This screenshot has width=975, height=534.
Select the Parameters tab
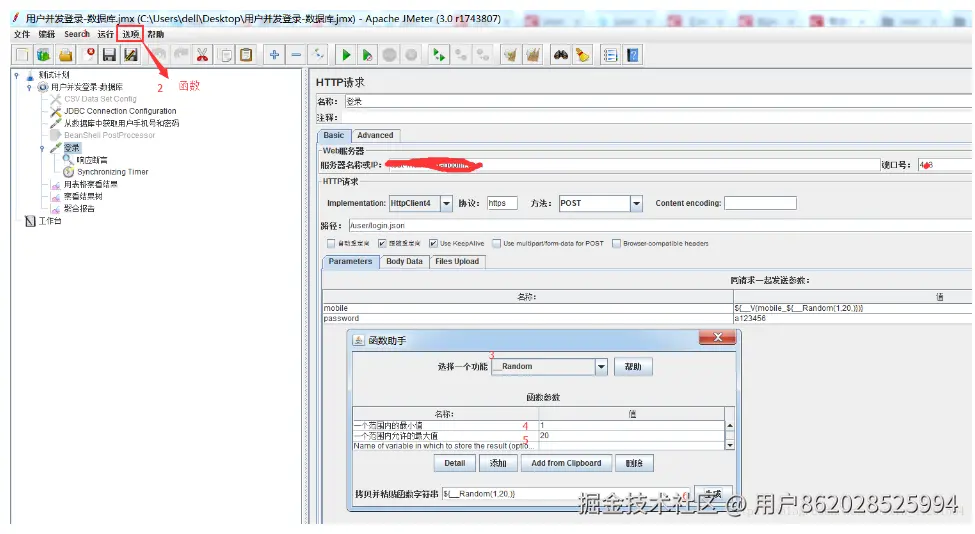350,262
